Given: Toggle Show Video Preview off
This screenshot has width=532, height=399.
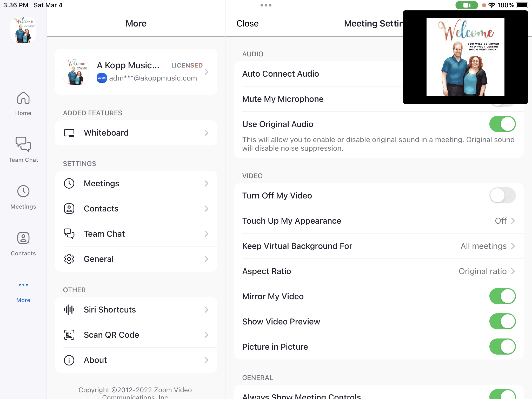Looking at the screenshot, I should (x=502, y=322).
